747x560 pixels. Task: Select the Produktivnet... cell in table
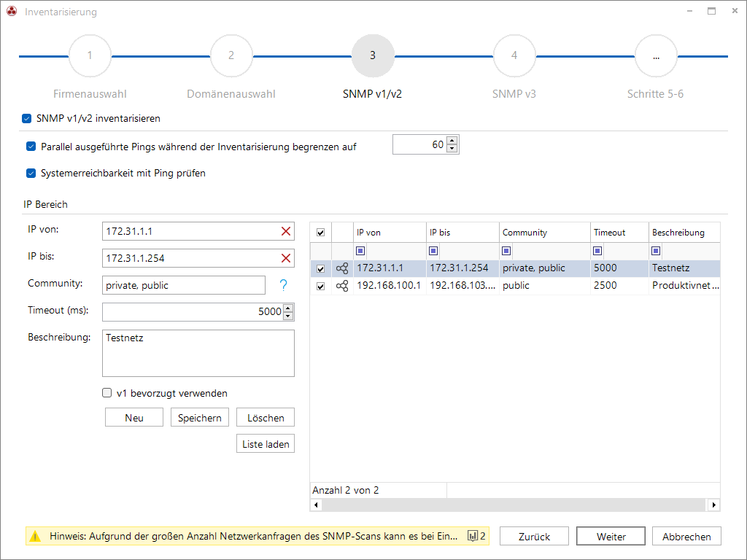coord(684,286)
